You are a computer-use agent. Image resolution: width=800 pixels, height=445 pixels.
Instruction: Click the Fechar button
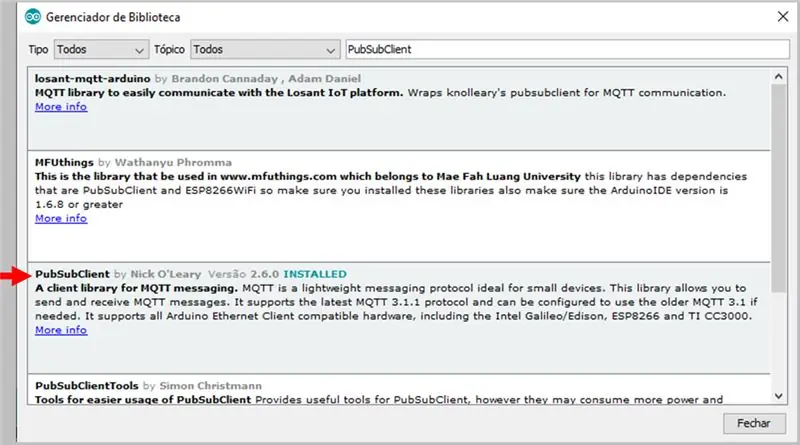click(x=754, y=423)
